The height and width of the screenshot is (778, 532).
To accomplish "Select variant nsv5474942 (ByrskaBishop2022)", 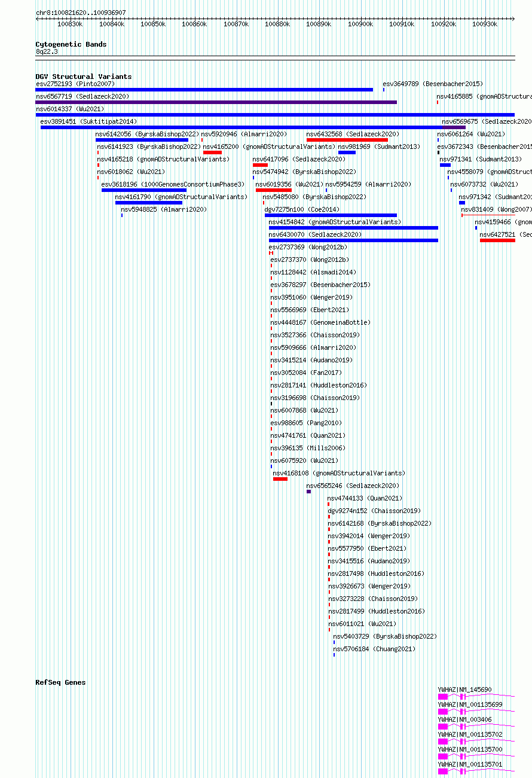I will [305, 172].
